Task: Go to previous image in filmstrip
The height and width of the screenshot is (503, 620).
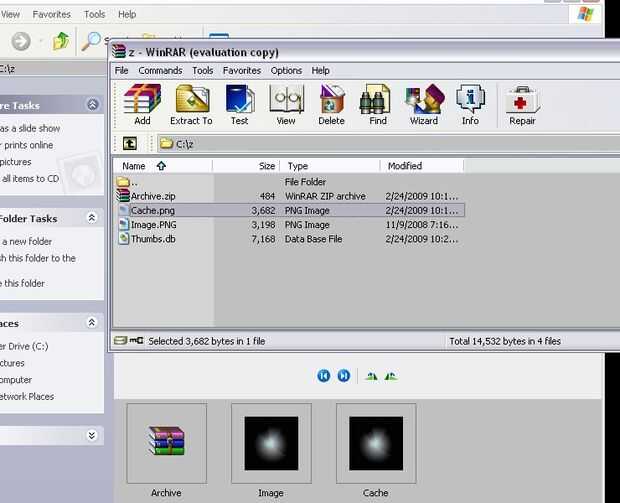Action: [x=323, y=375]
